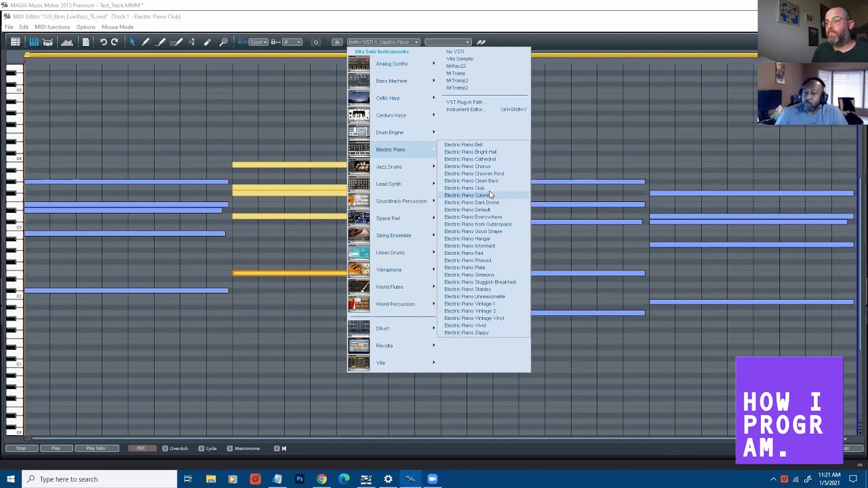The height and width of the screenshot is (488, 868).
Task: Open the Options menu
Action: pos(85,27)
